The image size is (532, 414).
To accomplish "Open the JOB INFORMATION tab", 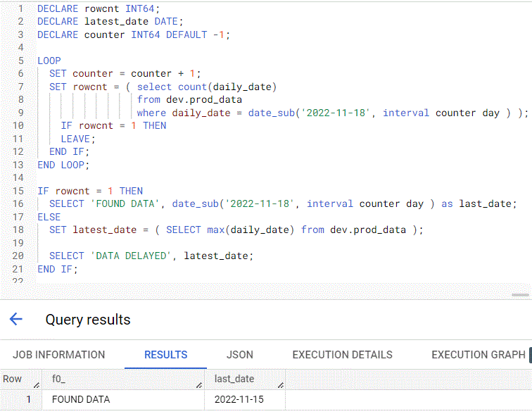I will 58,355.
